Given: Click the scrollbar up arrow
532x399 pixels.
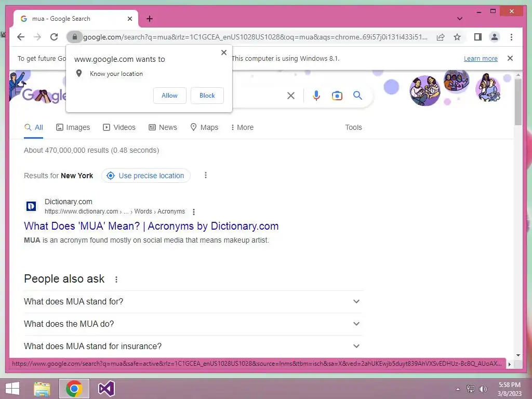Looking at the screenshot, I should point(518,75).
